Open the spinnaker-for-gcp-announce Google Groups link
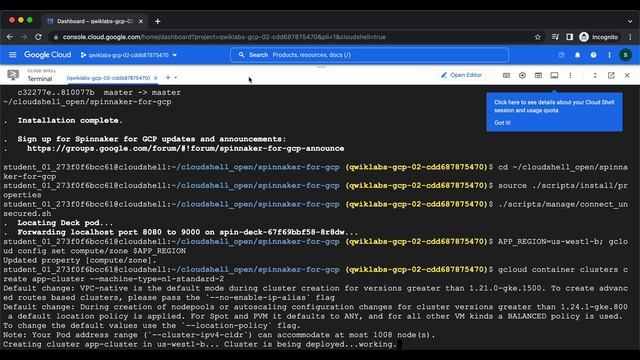 (185, 148)
